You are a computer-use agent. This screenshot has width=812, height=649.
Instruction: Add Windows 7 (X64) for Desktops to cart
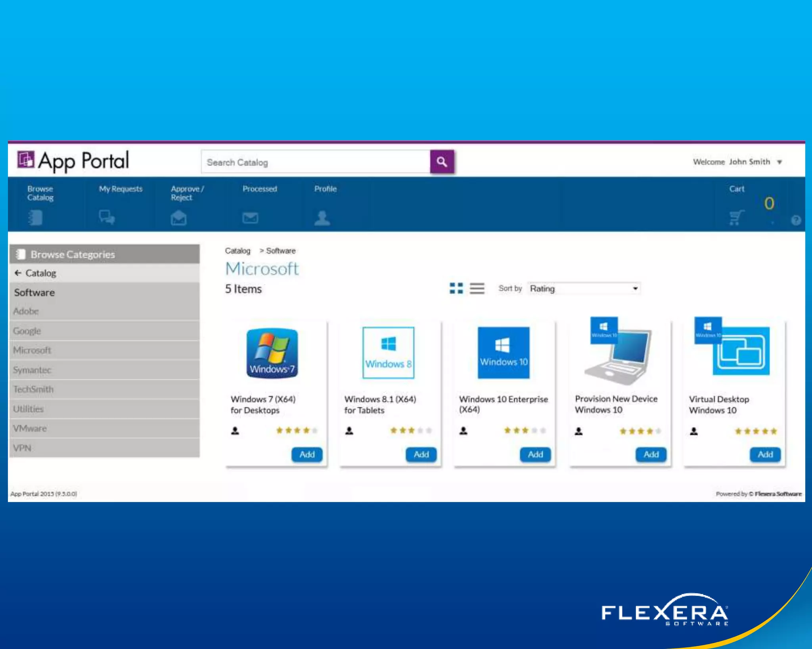coord(307,454)
